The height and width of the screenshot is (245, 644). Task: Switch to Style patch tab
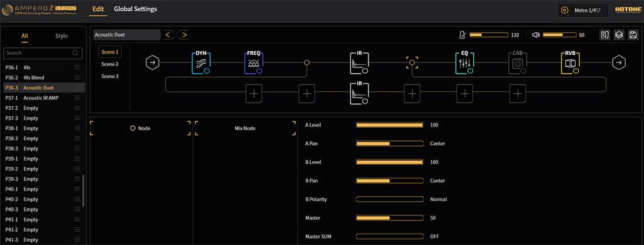pos(62,36)
